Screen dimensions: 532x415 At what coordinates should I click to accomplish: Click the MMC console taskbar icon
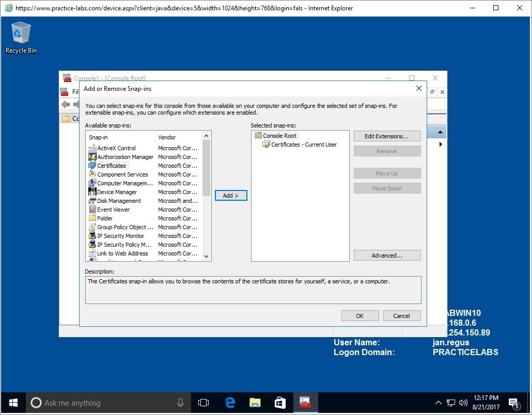pyautogui.click(x=305, y=403)
